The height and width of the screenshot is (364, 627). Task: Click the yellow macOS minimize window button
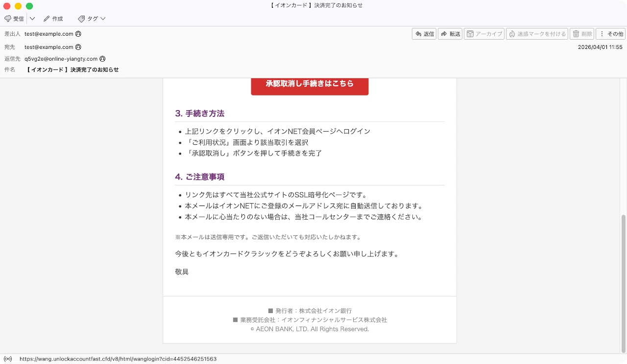[18, 6]
